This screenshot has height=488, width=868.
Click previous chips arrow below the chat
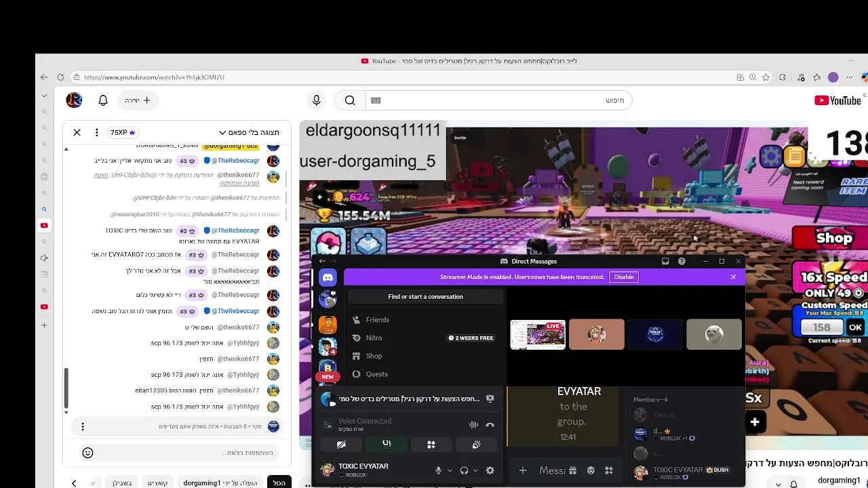pyautogui.click(x=74, y=483)
